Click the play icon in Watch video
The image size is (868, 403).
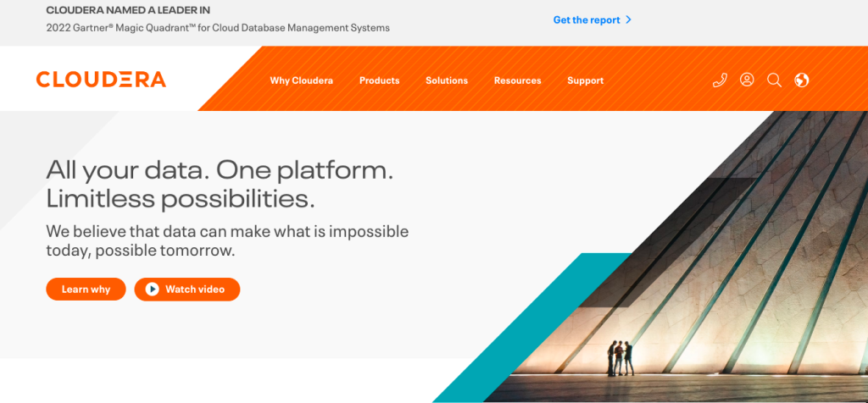(x=153, y=289)
